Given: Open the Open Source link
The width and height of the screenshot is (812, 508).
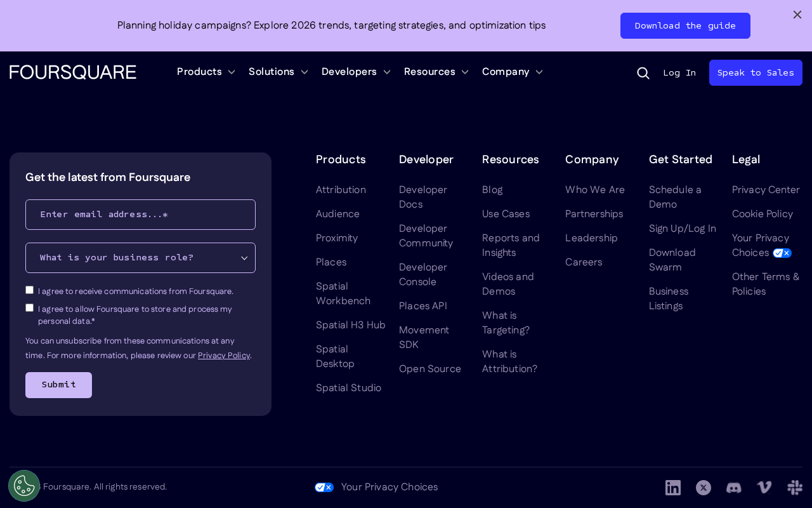Looking at the screenshot, I should (430, 369).
